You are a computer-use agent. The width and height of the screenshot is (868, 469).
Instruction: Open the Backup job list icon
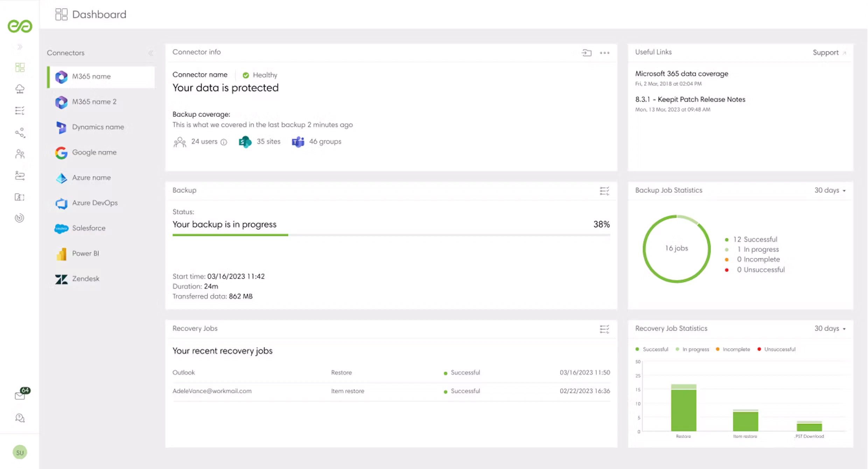pos(604,191)
